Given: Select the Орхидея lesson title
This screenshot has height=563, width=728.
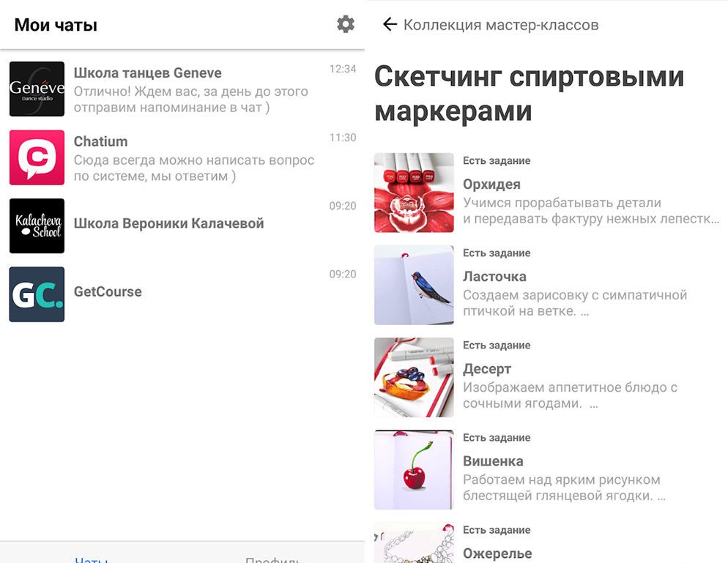Looking at the screenshot, I should (491, 184).
